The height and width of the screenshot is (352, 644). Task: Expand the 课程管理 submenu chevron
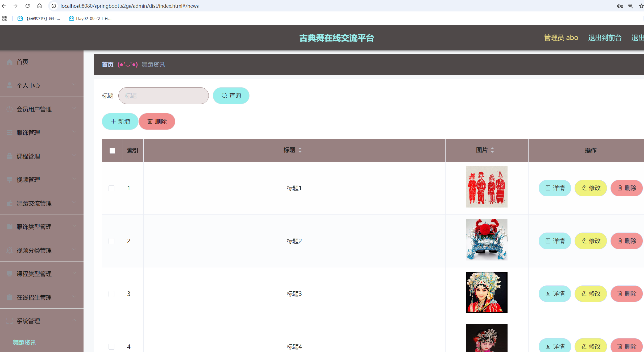[x=74, y=155]
